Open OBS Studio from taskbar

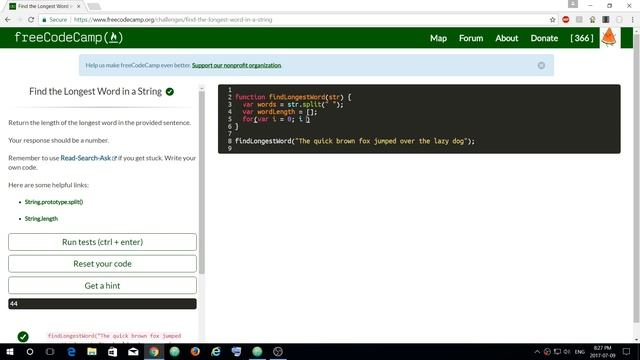(278, 351)
